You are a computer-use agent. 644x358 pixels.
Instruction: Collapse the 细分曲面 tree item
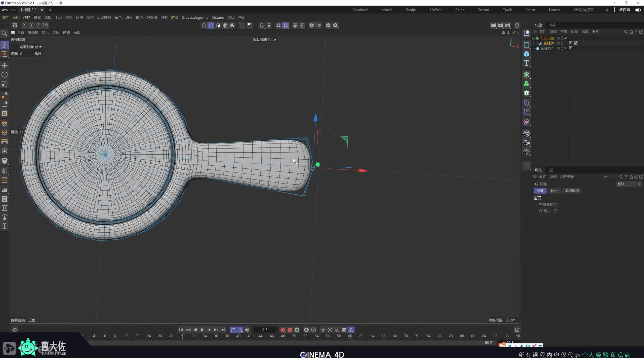(x=534, y=38)
